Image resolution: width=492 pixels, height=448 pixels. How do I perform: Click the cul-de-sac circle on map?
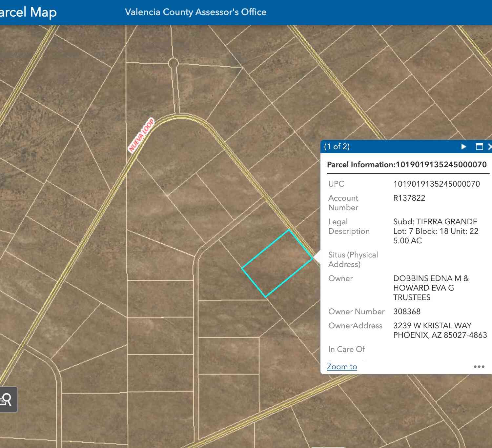(x=173, y=62)
